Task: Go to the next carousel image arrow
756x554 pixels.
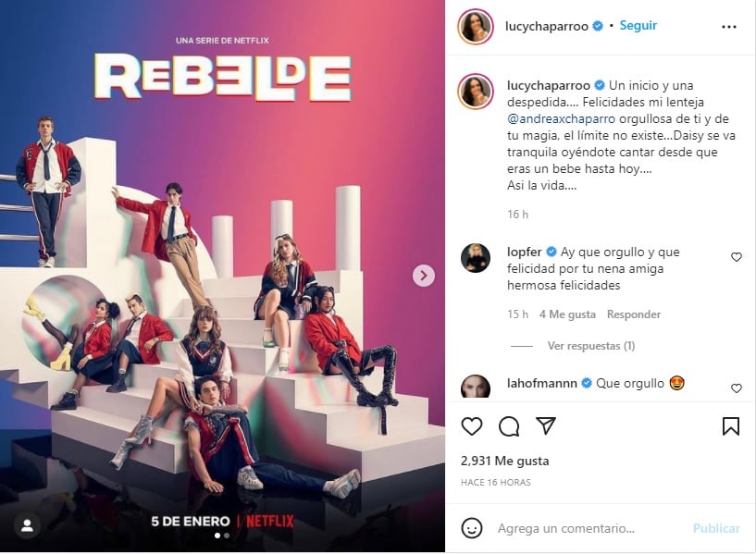Action: pyautogui.click(x=424, y=276)
